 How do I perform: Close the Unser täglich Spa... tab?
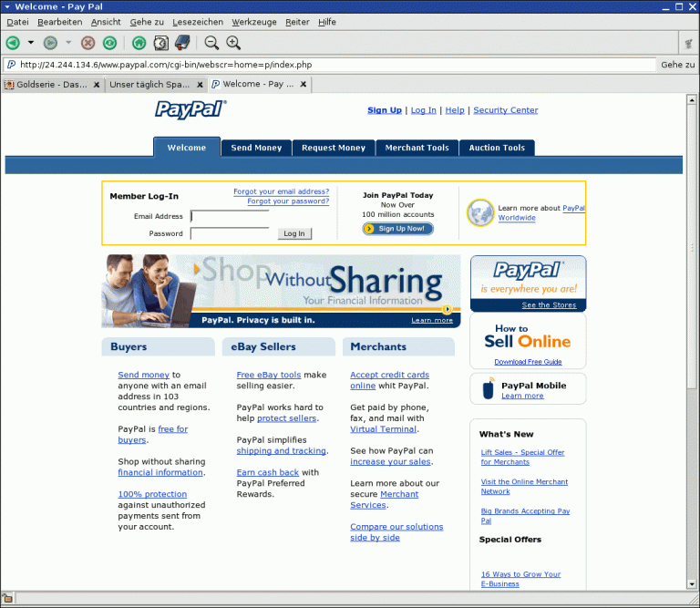(x=200, y=85)
